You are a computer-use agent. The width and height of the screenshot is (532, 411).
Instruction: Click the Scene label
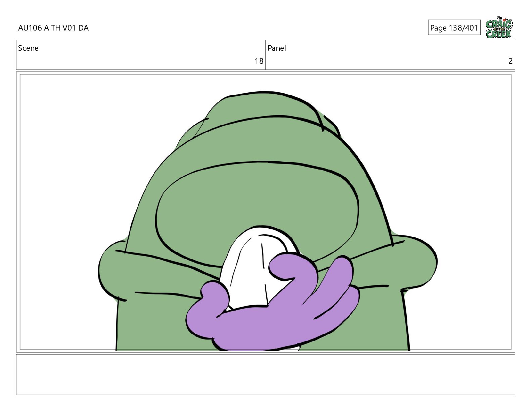point(28,48)
